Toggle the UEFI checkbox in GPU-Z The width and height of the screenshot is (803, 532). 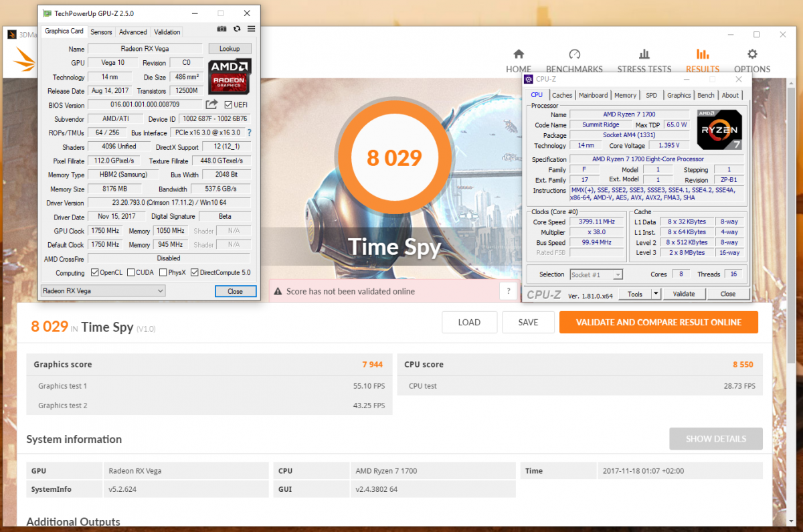tap(228, 105)
